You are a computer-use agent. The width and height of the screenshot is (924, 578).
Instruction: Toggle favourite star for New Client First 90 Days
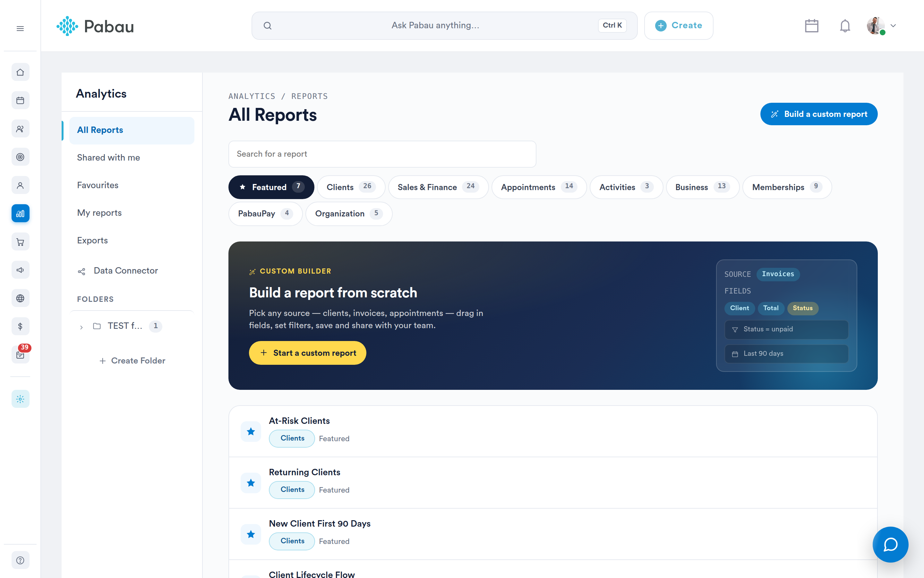251,534
